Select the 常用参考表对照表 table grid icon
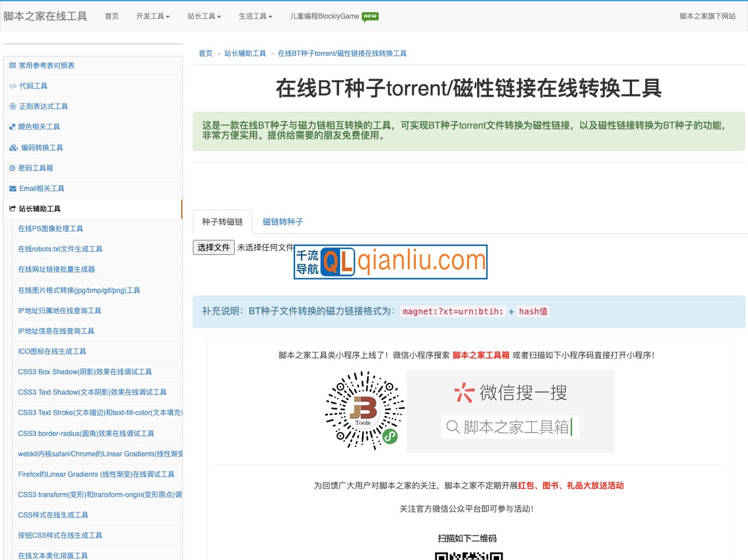Viewport: 748px width, 560px height. (11, 65)
